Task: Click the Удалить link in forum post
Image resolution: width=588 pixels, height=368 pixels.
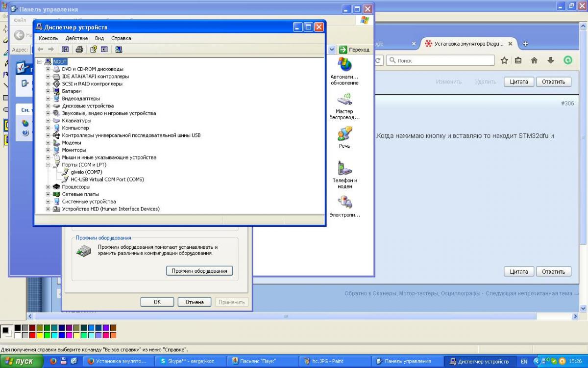Action: coord(485,82)
